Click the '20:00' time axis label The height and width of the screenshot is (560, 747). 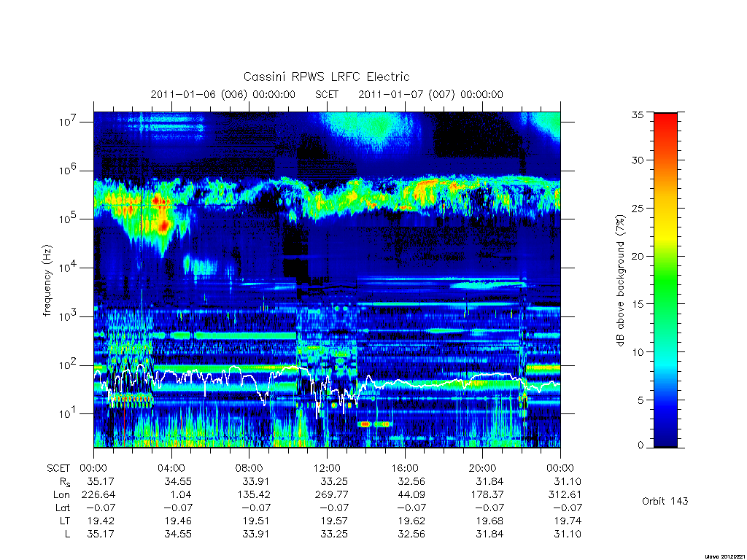[x=482, y=468]
